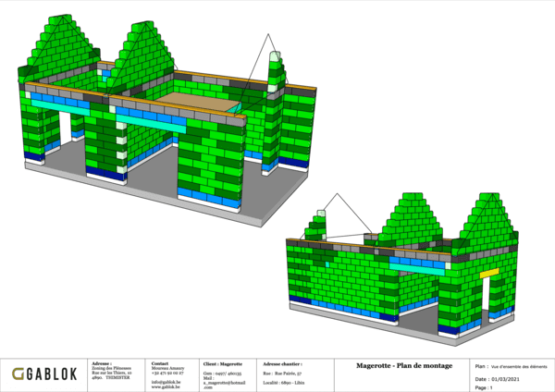Open the www.gablok.be website link

(166, 386)
